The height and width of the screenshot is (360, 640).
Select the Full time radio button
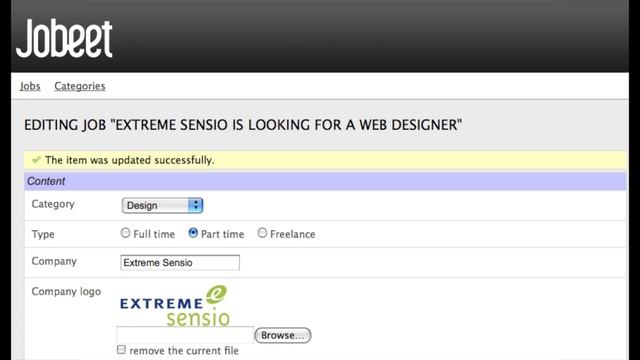click(125, 233)
